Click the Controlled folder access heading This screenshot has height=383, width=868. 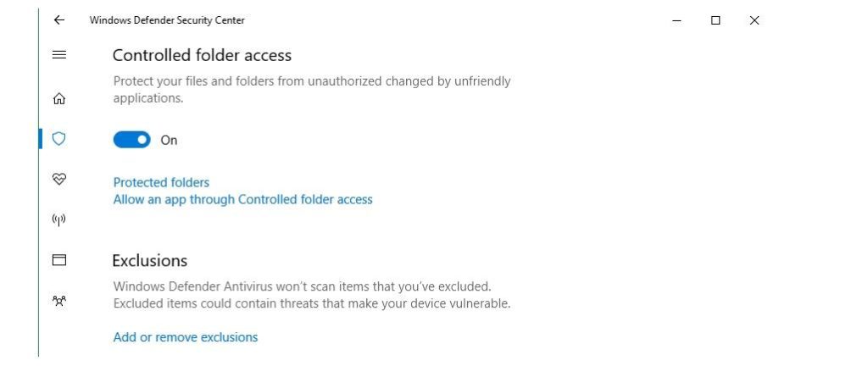pos(202,56)
